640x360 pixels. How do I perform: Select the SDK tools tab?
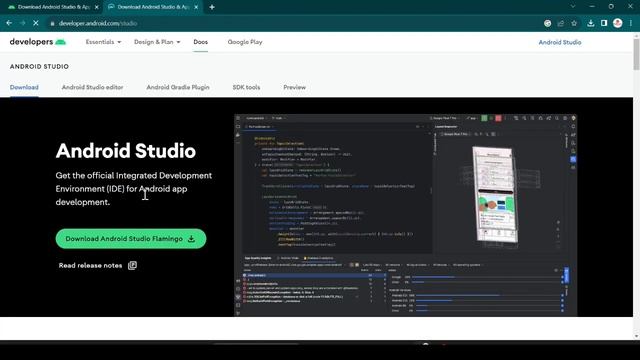click(246, 87)
